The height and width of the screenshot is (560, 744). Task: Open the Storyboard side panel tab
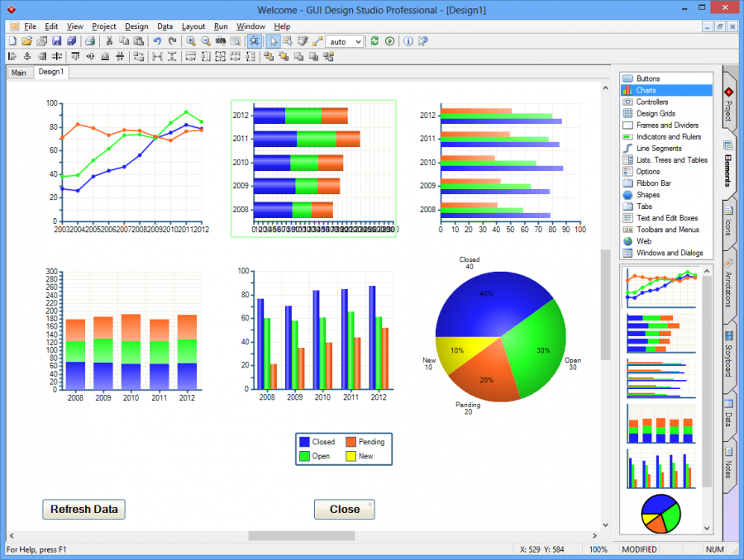click(x=728, y=356)
